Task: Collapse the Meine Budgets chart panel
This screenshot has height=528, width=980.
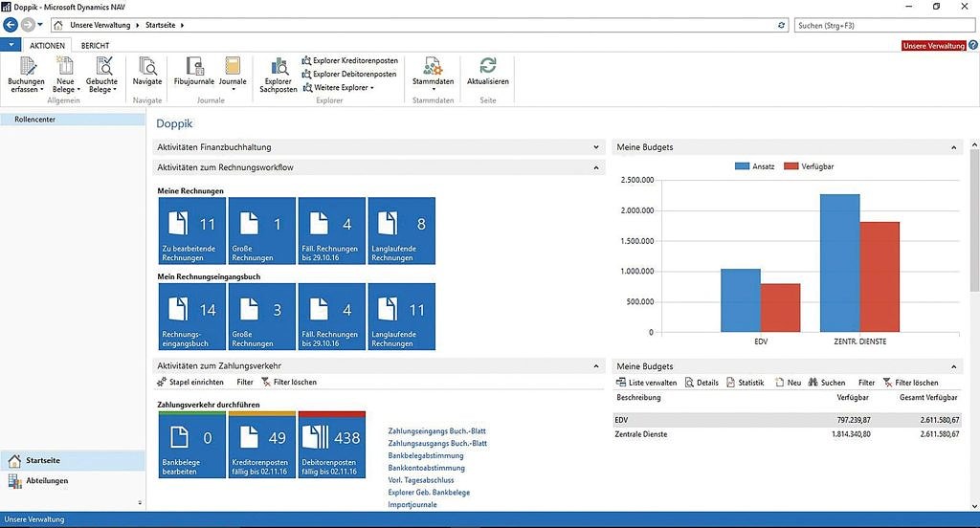Action: [953, 147]
